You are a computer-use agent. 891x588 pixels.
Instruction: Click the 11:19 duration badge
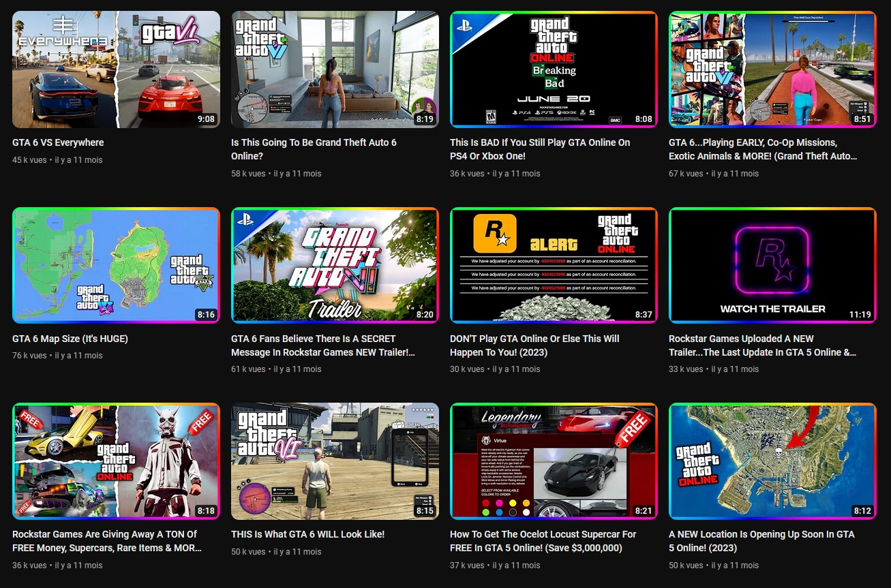(x=860, y=315)
